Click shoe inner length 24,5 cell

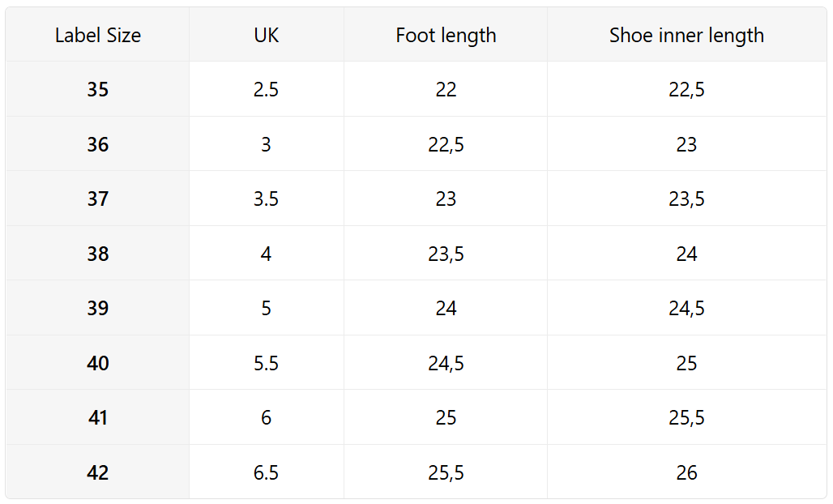(x=686, y=309)
